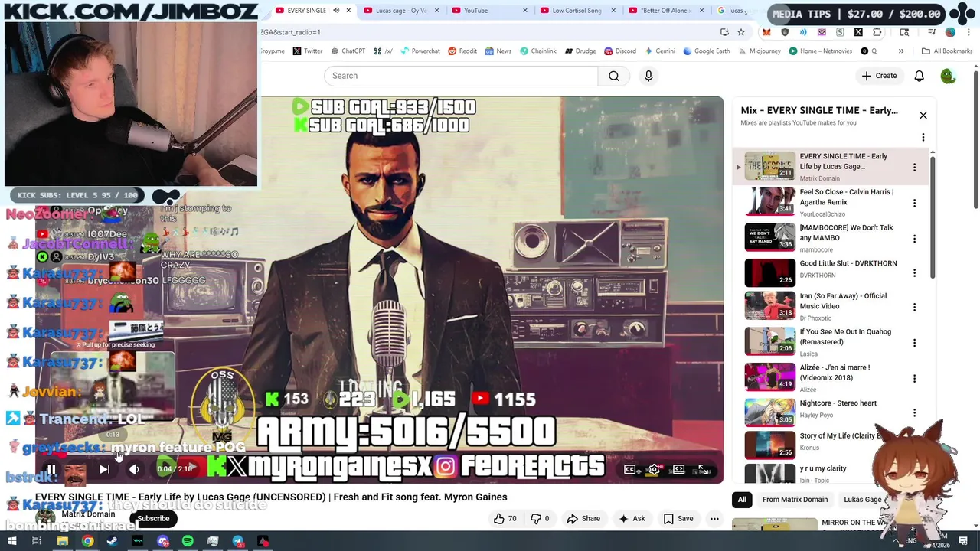The width and height of the screenshot is (980, 551).
Task: Bookmark this page with star icon
Action: tap(740, 32)
